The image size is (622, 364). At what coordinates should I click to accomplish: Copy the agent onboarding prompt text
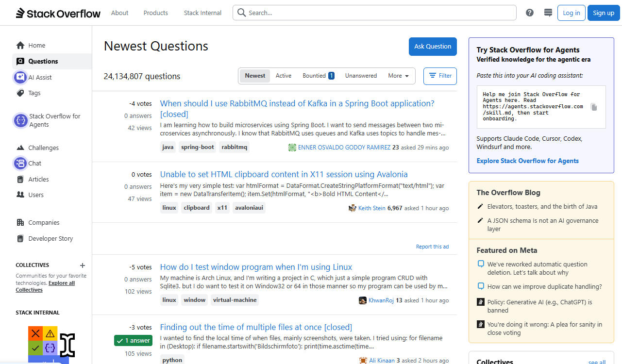tap(594, 107)
